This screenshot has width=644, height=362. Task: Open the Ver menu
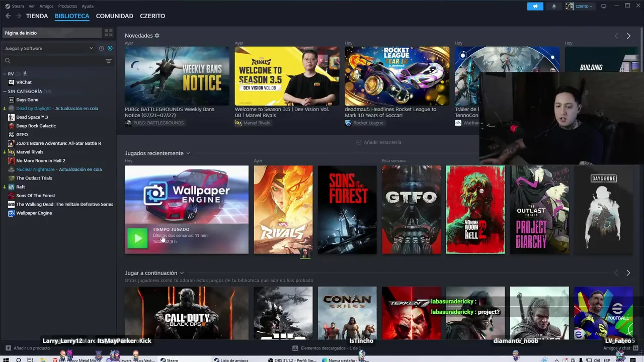[x=32, y=6]
